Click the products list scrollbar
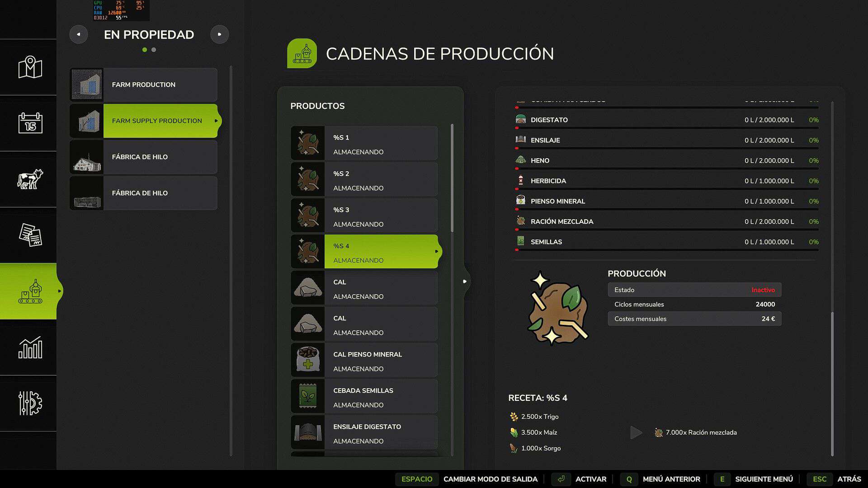Image resolution: width=868 pixels, height=488 pixels. pyautogui.click(x=452, y=178)
